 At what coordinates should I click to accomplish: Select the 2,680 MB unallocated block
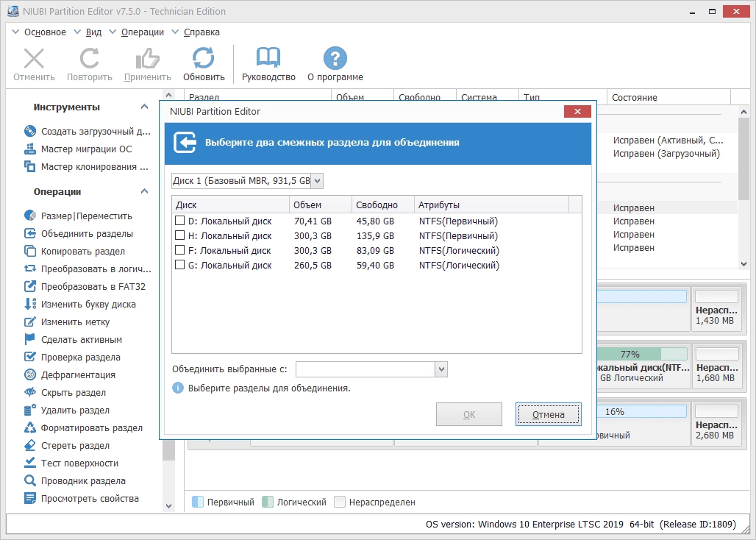(716, 424)
